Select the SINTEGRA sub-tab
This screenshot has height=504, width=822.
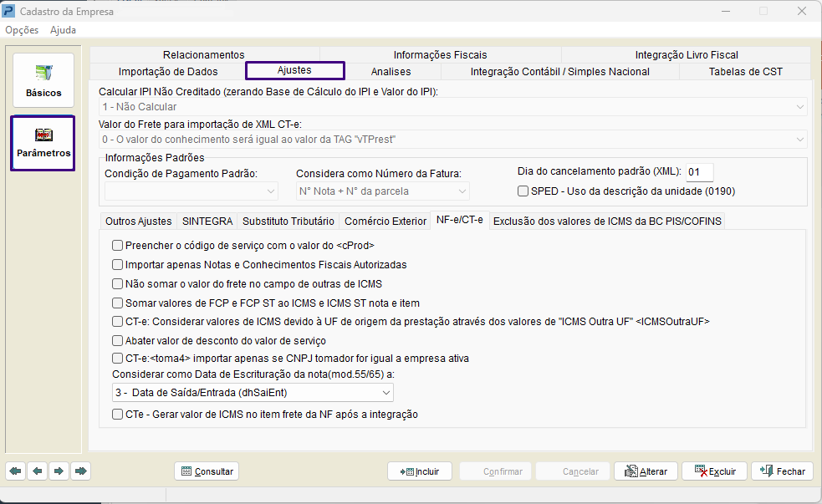(x=207, y=221)
